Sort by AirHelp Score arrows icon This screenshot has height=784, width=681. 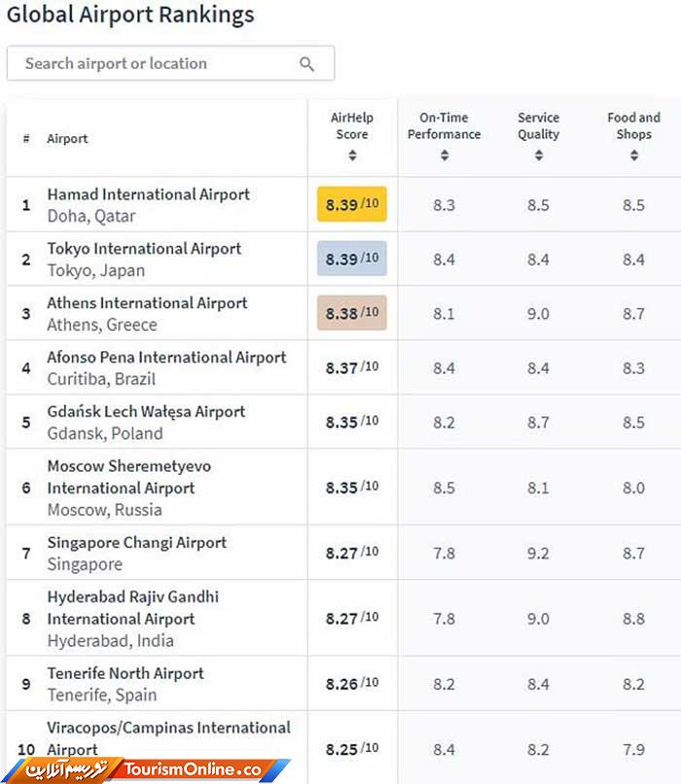pos(352,156)
